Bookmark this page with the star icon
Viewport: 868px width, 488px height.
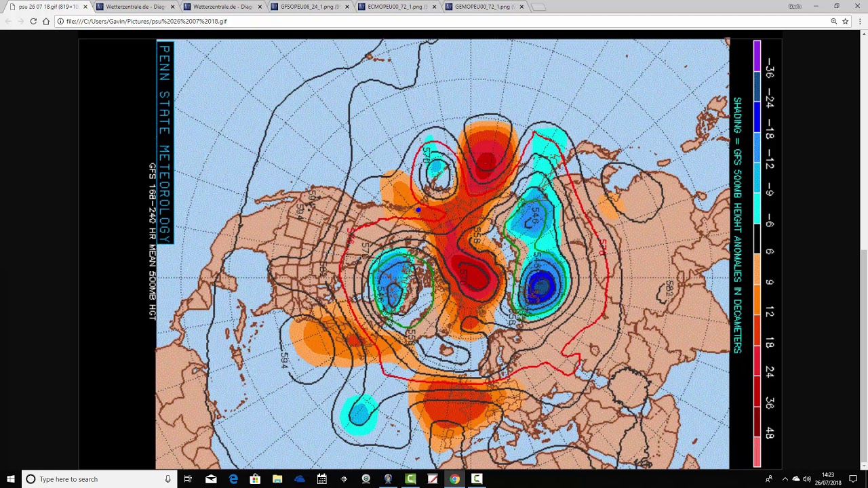[x=845, y=21]
